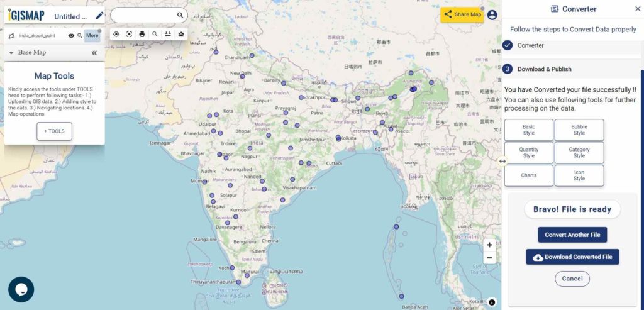Click the Convert Another File button

572,235
